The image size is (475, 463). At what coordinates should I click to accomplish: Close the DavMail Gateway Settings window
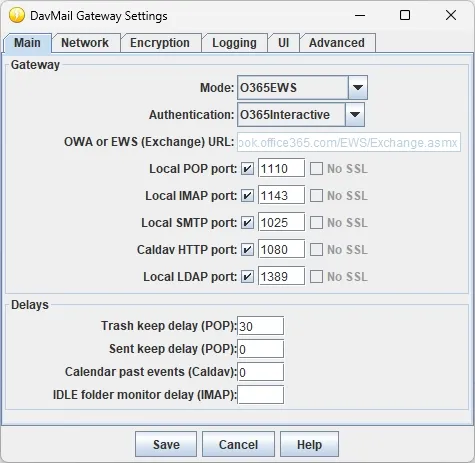[x=451, y=15]
